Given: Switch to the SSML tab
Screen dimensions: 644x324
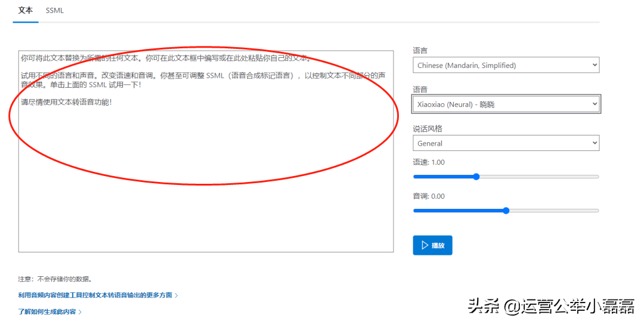Looking at the screenshot, I should tap(55, 11).
